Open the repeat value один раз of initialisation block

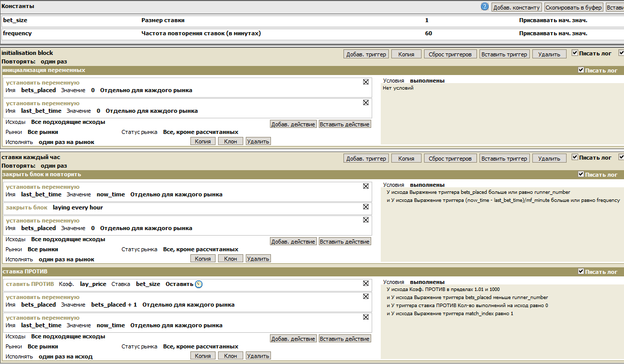click(54, 61)
